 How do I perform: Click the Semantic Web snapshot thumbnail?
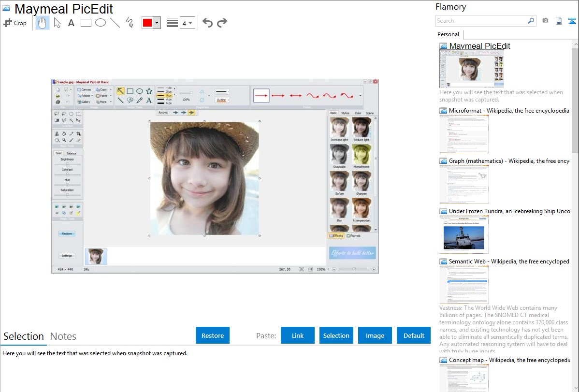[464, 285]
